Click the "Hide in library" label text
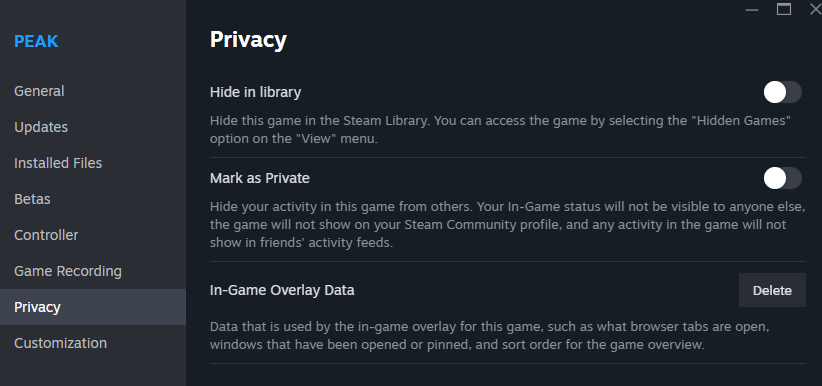The image size is (822, 386). (x=256, y=92)
